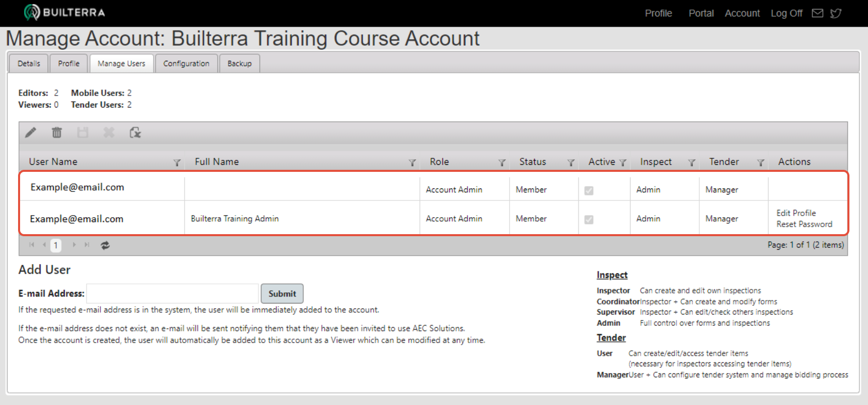The image size is (868, 405).
Task: Click Admin inspect cell in second row
Action: tap(648, 219)
